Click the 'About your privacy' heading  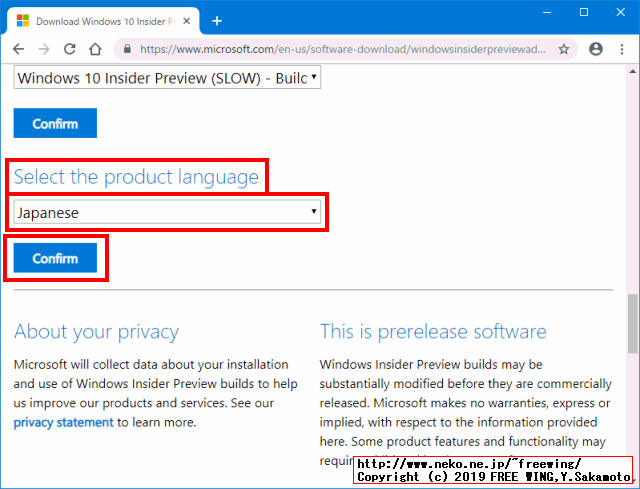pos(96,332)
